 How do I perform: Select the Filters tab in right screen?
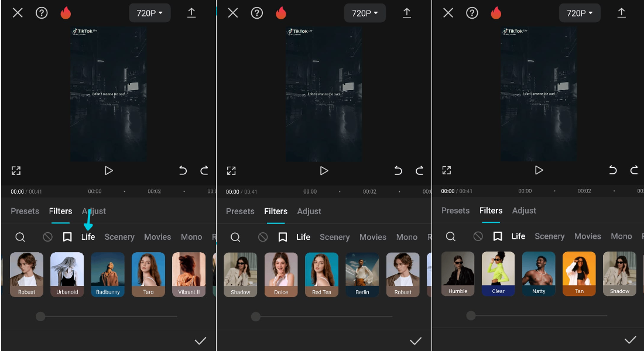tap(491, 210)
